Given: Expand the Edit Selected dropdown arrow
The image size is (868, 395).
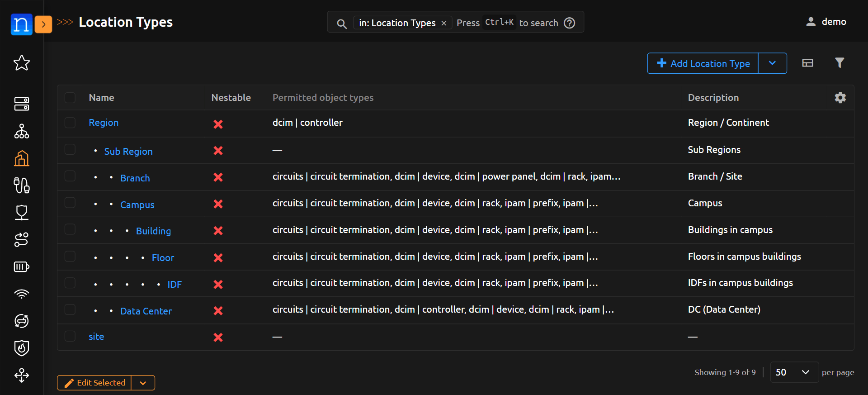Looking at the screenshot, I should click(143, 383).
